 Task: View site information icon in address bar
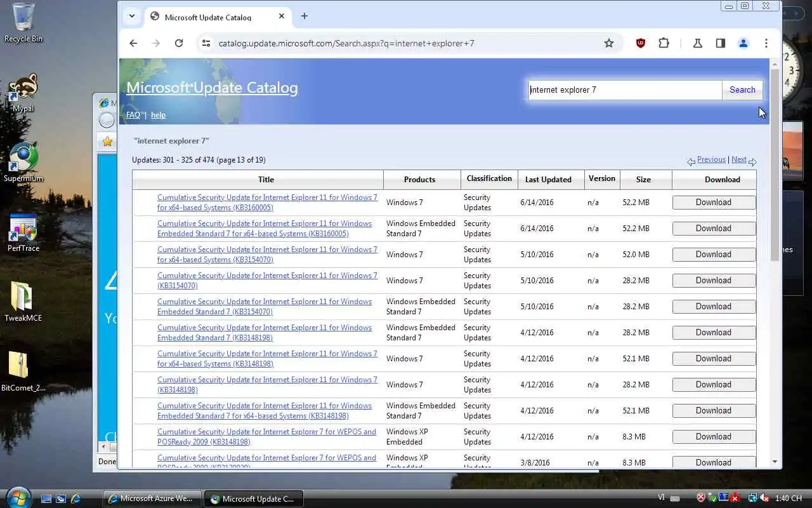[206, 43]
